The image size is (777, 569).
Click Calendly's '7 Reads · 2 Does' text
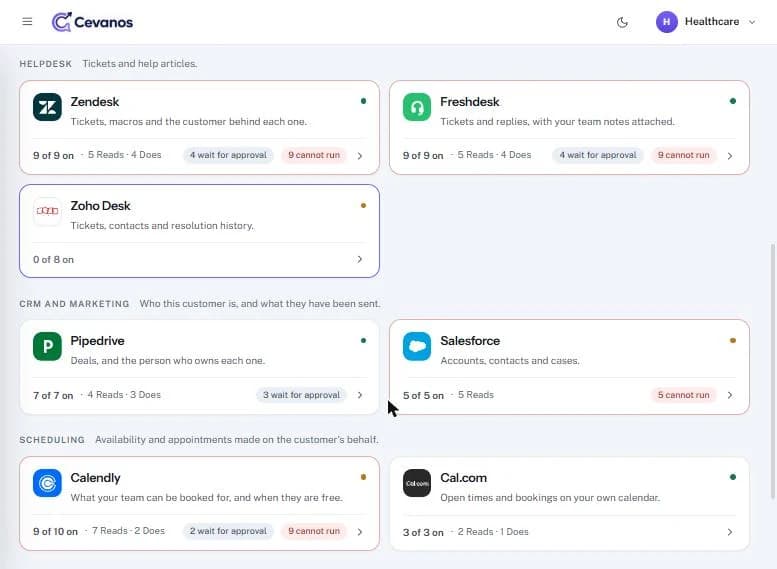[x=128, y=531]
